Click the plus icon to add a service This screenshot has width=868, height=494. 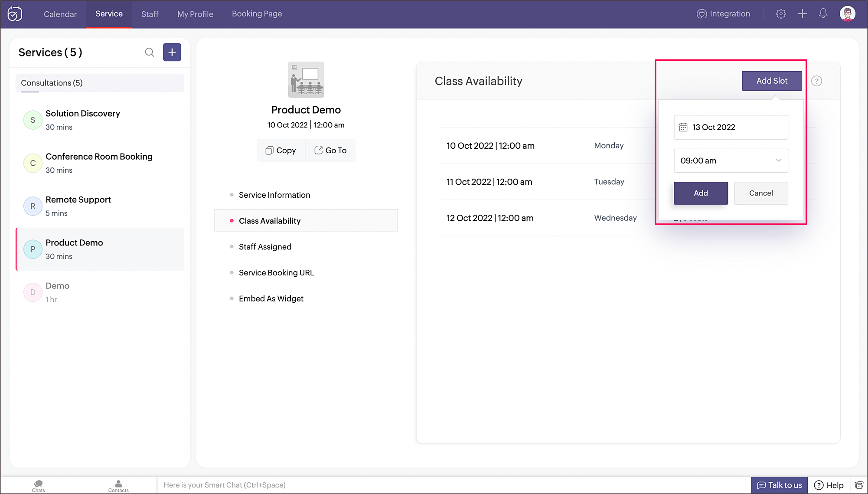172,52
